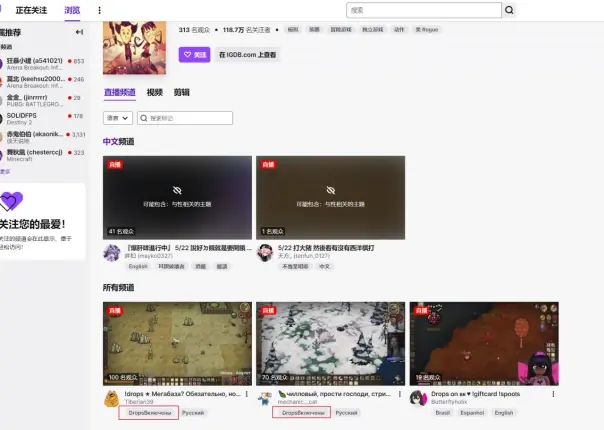Open the hidden stream thumbnail with 41 viewers
The height and width of the screenshot is (430, 604).
[x=177, y=198]
